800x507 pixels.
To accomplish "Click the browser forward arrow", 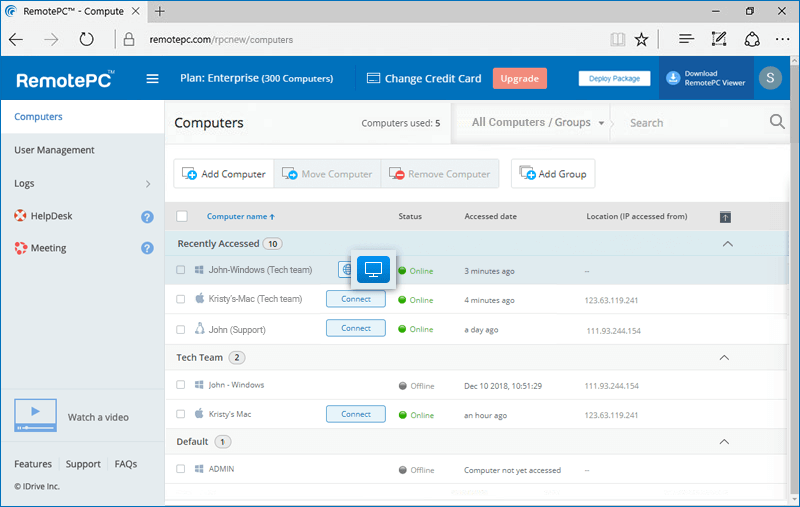I will pos(51,39).
